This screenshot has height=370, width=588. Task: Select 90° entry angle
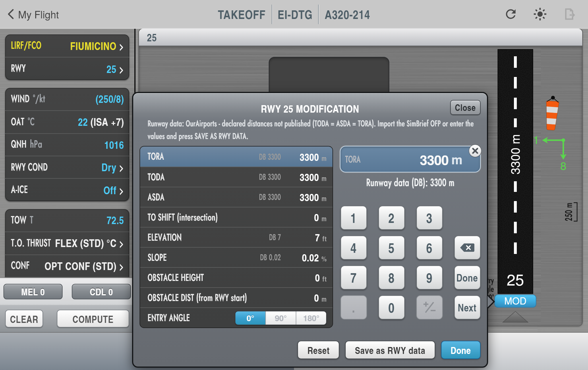coord(281,318)
